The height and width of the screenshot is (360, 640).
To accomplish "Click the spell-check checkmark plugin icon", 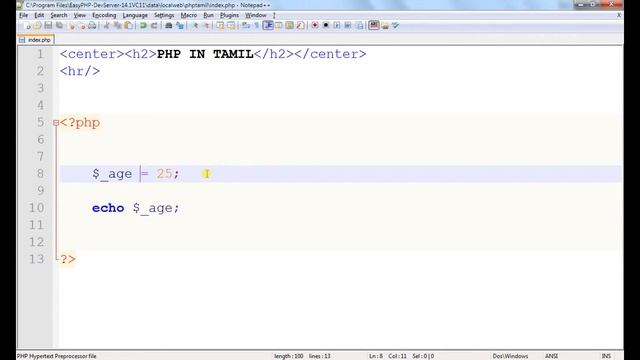I will (396, 26).
